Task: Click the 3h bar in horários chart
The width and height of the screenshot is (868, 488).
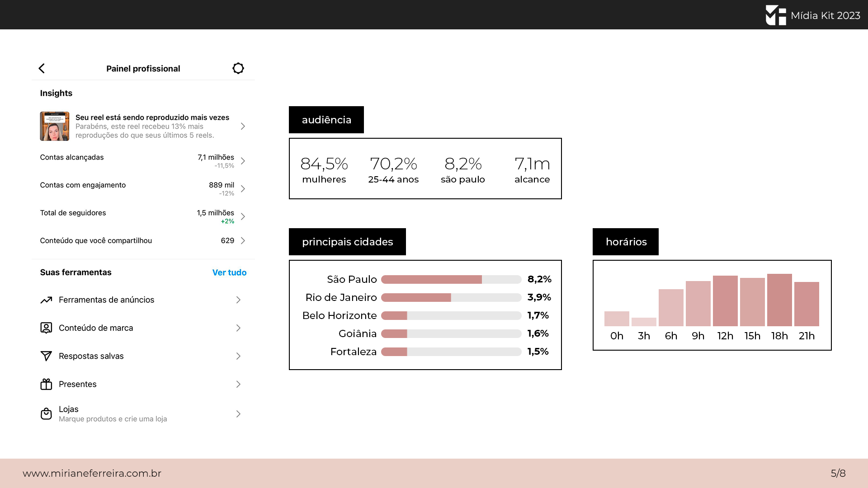Action: tap(644, 322)
